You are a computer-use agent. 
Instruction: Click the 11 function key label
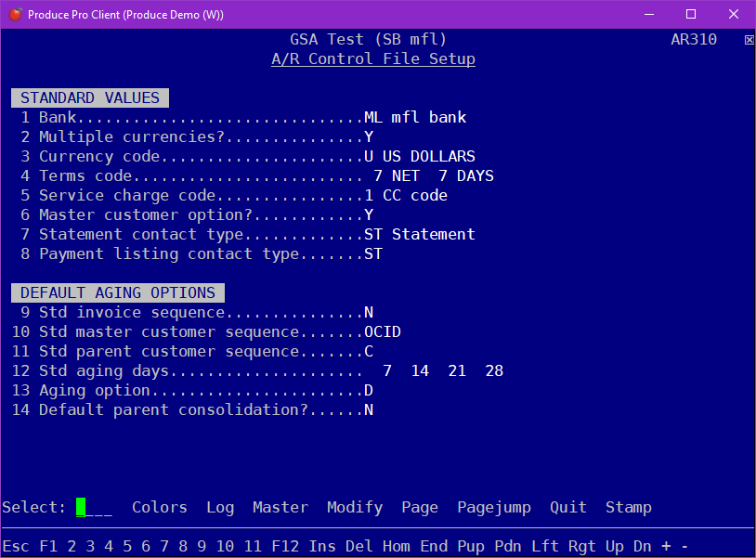tap(253, 546)
